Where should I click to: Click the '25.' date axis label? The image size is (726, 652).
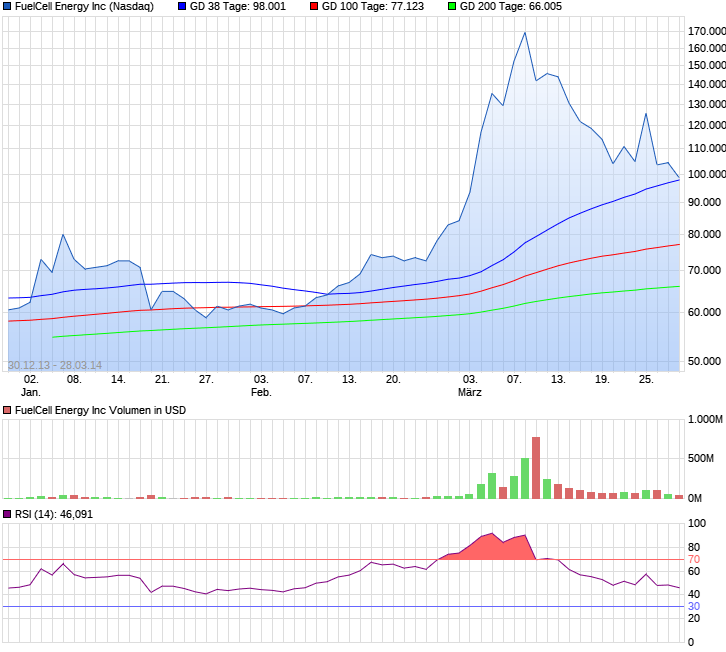click(x=646, y=379)
